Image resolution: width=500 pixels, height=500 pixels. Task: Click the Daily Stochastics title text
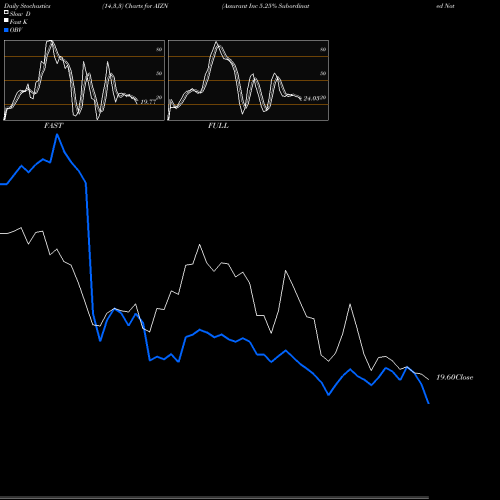coord(27,6)
